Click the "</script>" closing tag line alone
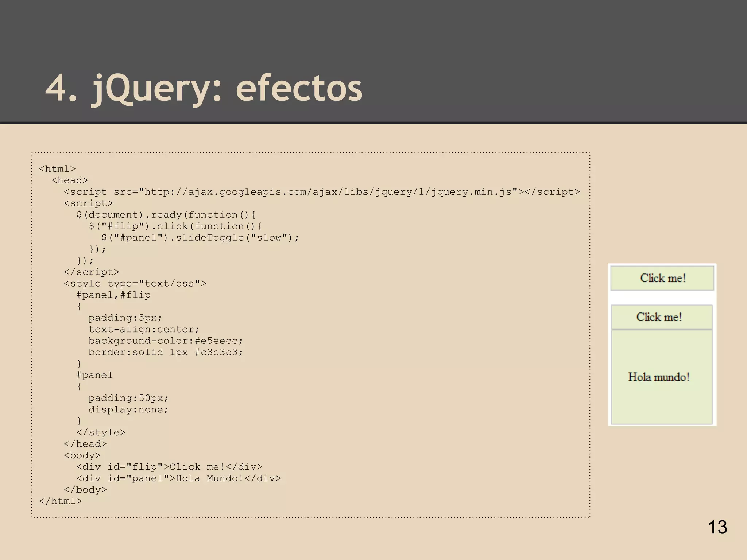747x560 pixels. [x=92, y=272]
